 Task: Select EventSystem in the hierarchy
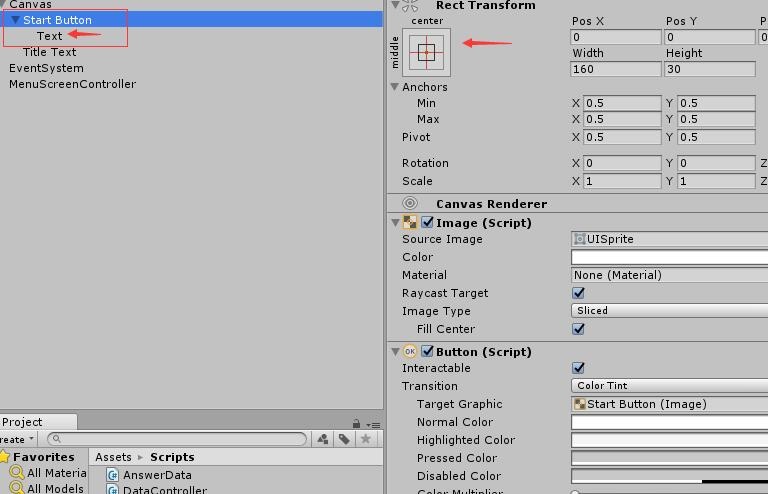point(46,68)
